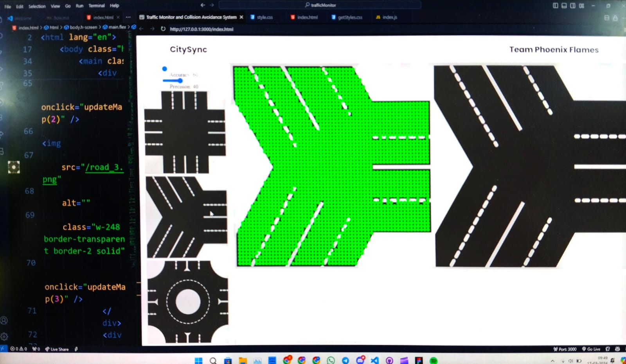Open the Help menu
This screenshot has width=626, height=364.
coord(114,5)
